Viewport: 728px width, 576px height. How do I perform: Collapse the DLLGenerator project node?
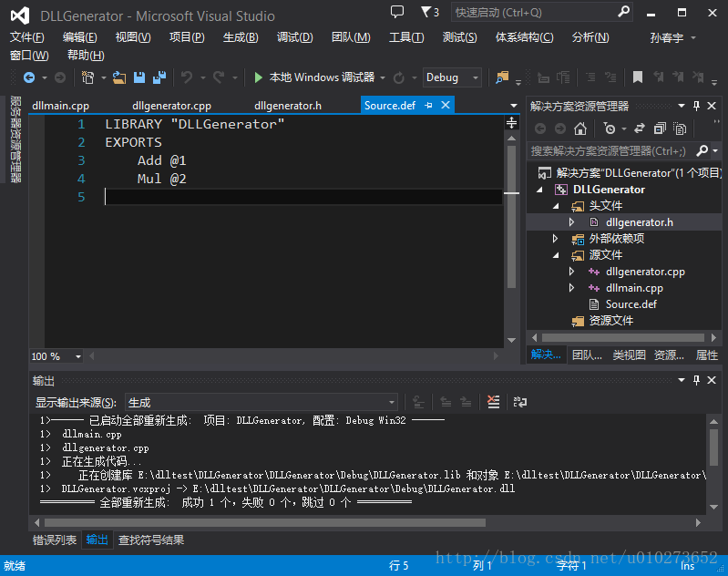click(539, 190)
